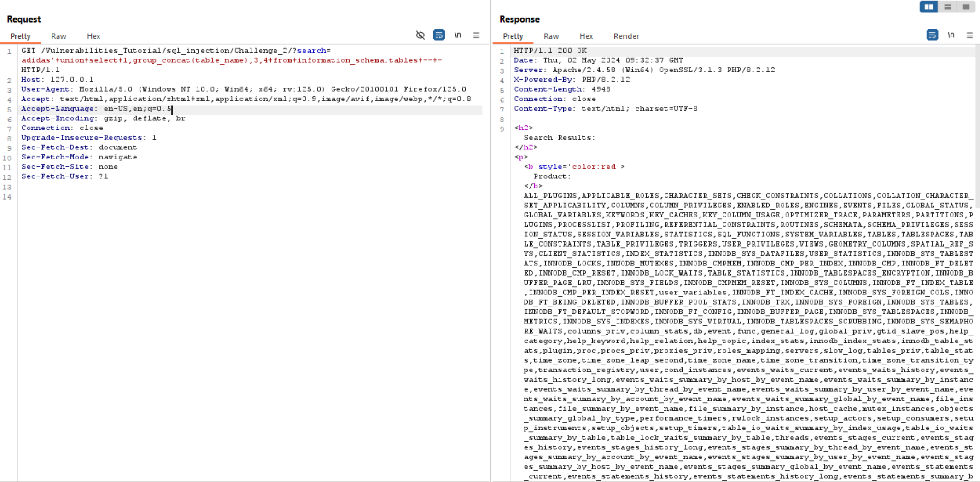980x482 pixels.
Task: Open the Render tab in Response
Action: tap(626, 36)
